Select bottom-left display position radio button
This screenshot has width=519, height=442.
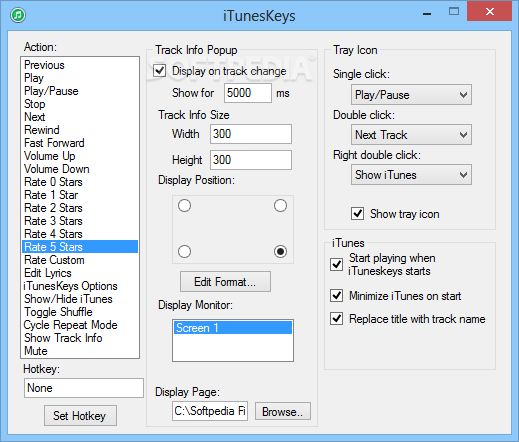tap(184, 251)
